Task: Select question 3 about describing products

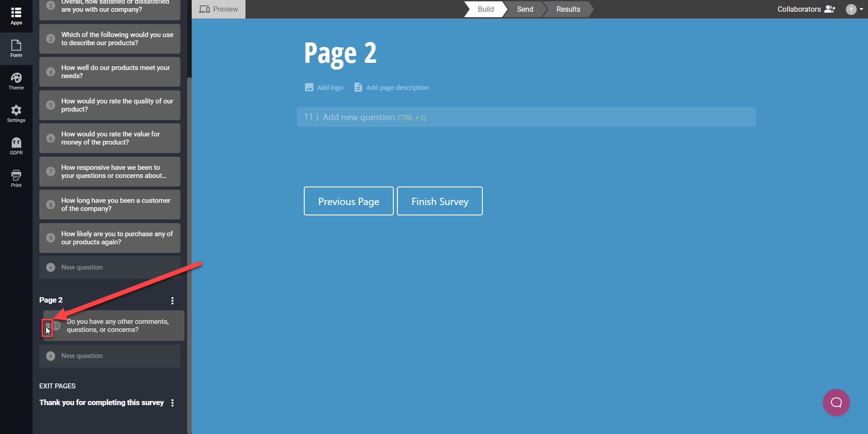Action: [110, 39]
